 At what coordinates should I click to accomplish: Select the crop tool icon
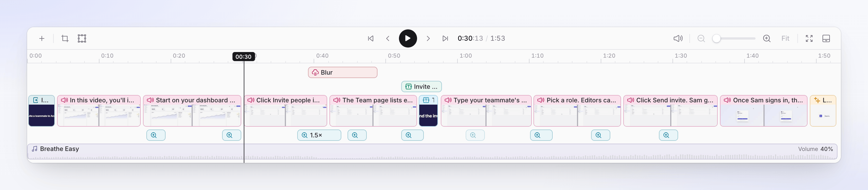[65, 38]
